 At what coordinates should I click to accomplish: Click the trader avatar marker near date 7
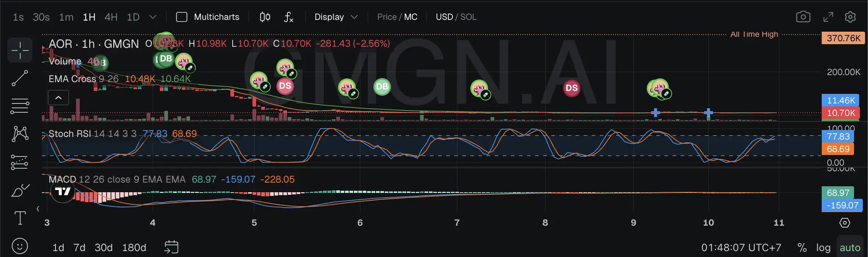480,89
